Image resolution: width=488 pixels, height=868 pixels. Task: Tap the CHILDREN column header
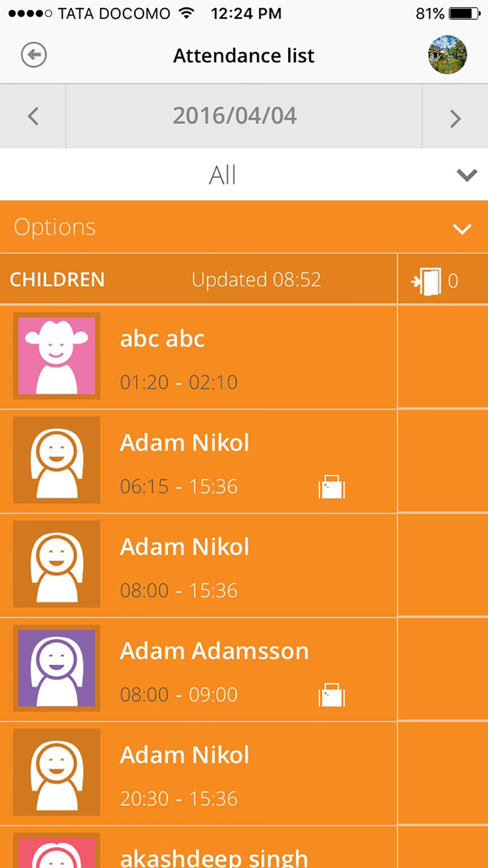(x=57, y=280)
